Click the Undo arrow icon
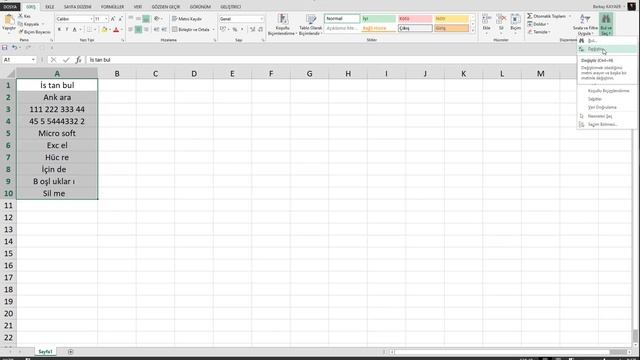Image resolution: width=640 pixels, height=360 pixels. pyautogui.click(x=14, y=48)
